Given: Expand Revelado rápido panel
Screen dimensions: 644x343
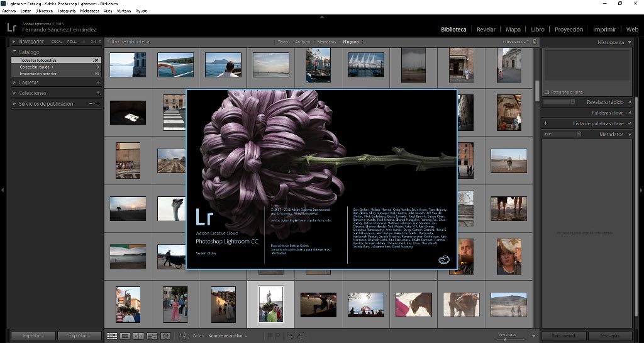Looking at the screenshot, I should pos(630,102).
